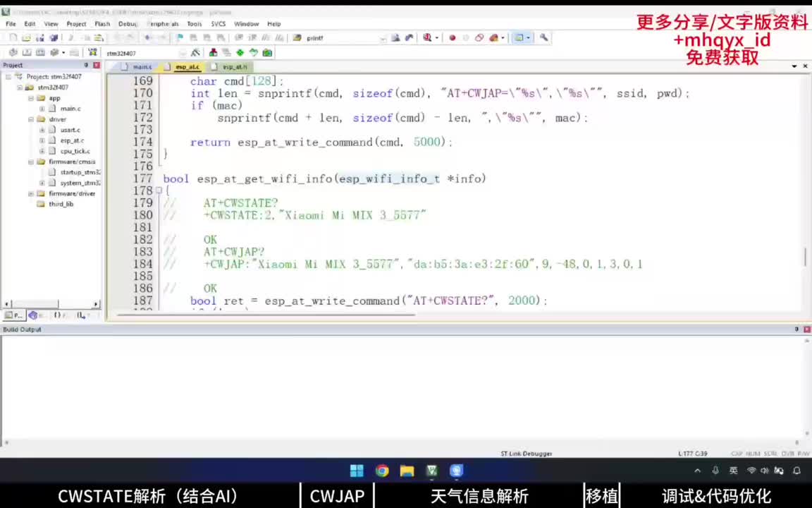Enable or disable breakpoint icon
Viewport: 812px width, 508px height.
(x=465, y=38)
